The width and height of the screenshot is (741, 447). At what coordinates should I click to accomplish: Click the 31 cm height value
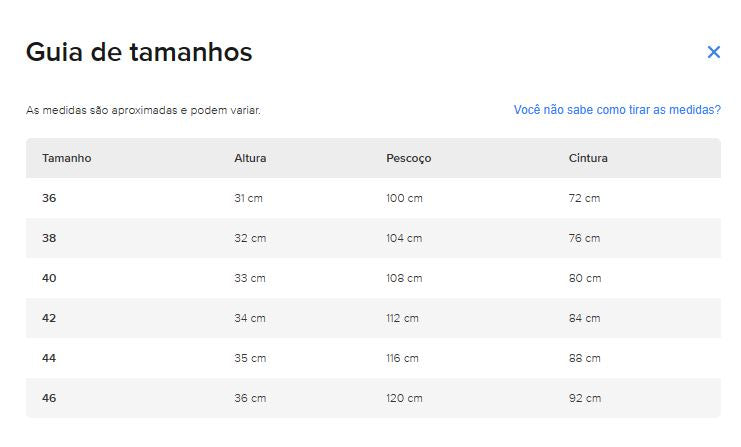[x=249, y=198]
